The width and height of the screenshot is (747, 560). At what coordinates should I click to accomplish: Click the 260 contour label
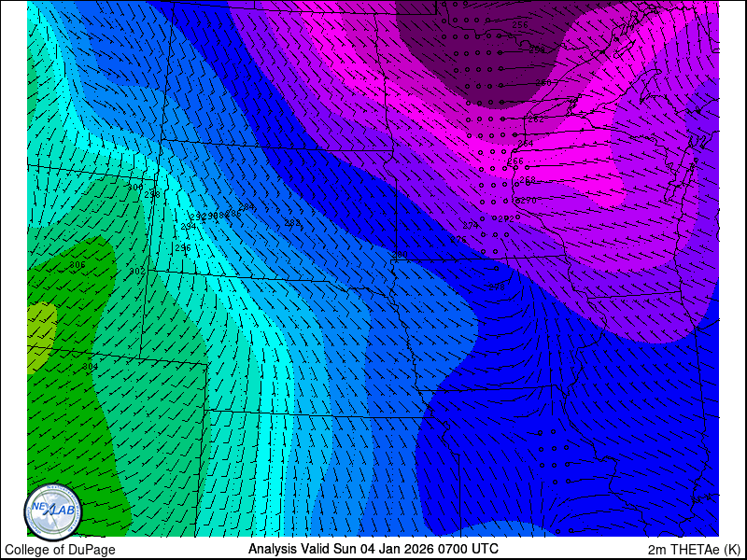click(x=543, y=83)
